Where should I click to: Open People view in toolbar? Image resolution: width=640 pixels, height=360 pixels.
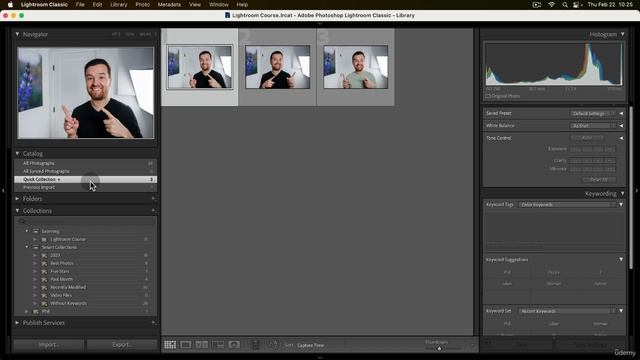[x=234, y=345]
